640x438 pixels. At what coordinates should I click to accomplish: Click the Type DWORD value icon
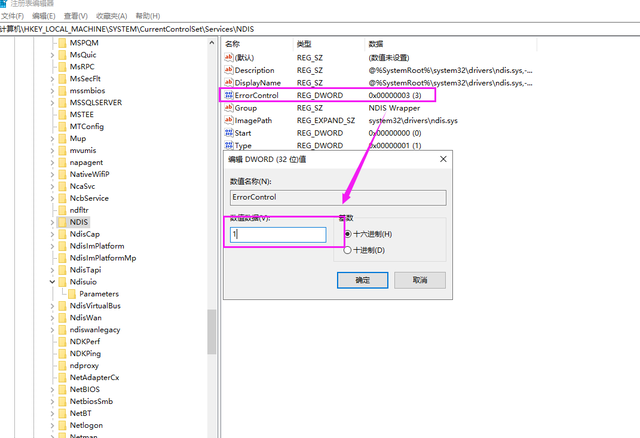point(229,145)
